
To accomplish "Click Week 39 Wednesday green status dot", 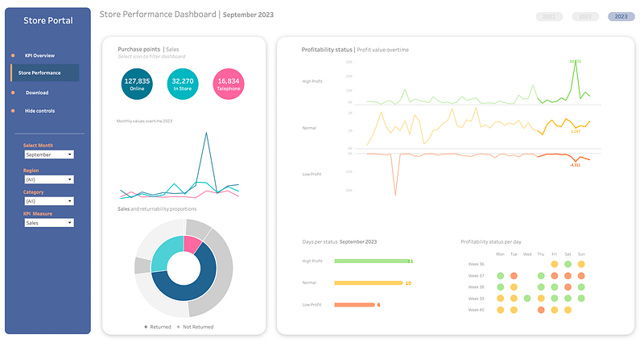I will coord(527,298).
